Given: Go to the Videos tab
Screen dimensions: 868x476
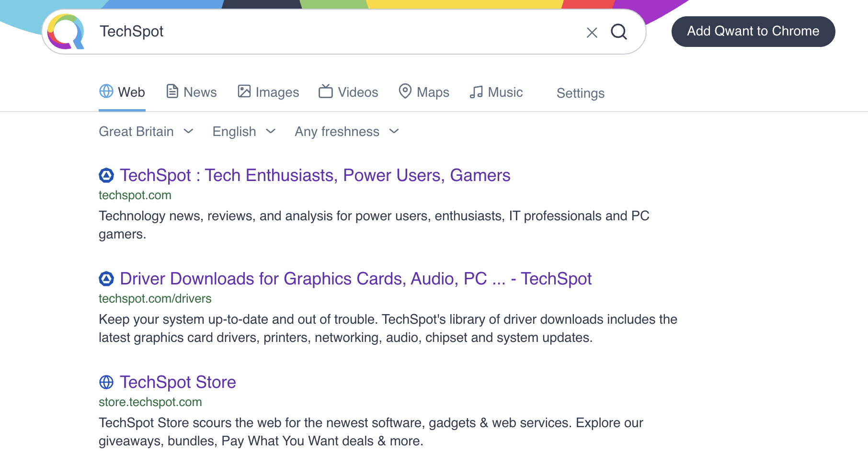Looking at the screenshot, I should (x=348, y=92).
